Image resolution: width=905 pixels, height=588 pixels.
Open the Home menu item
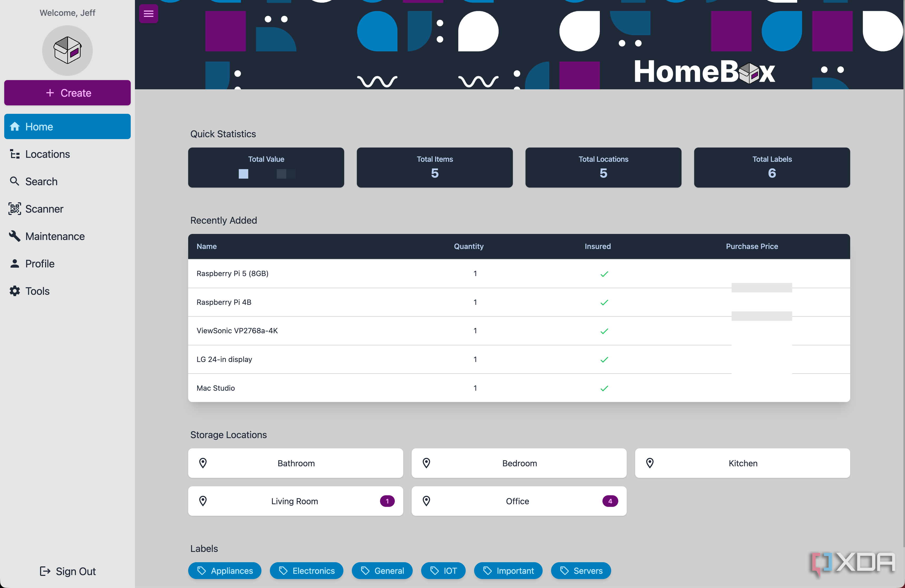point(67,126)
